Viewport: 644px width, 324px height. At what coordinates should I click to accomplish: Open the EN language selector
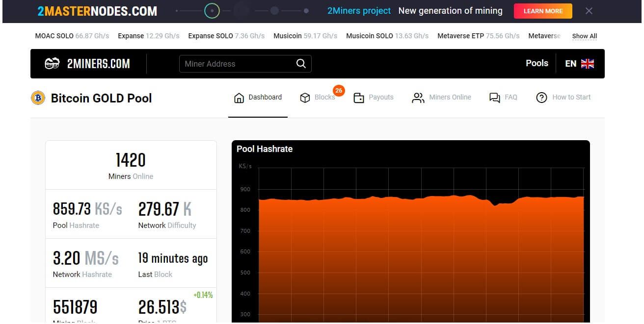[x=570, y=64]
